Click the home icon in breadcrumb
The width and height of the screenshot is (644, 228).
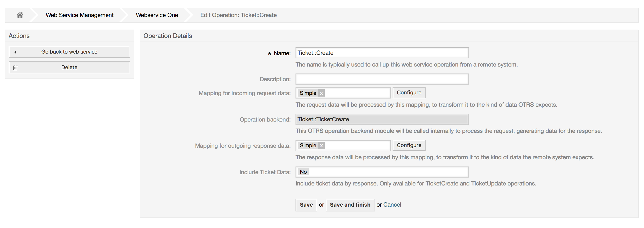[x=20, y=15]
